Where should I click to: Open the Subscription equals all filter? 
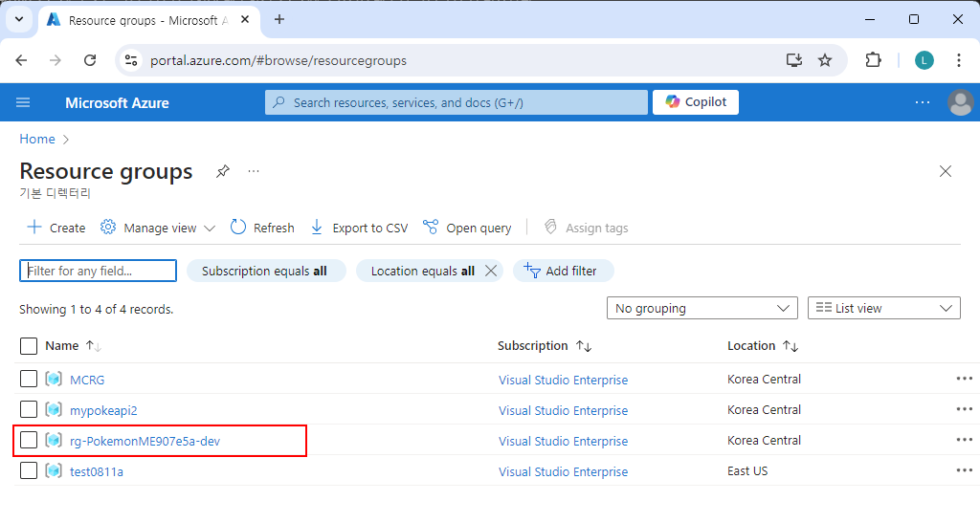[264, 271]
